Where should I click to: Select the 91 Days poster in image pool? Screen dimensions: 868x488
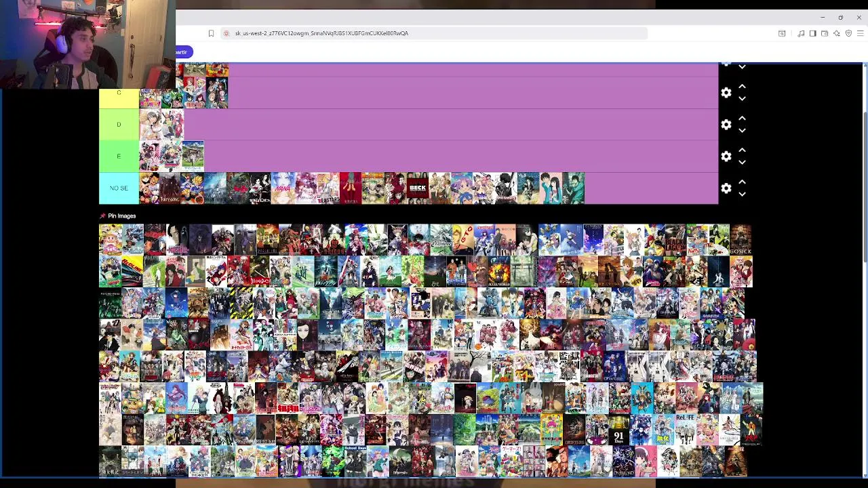coord(618,430)
